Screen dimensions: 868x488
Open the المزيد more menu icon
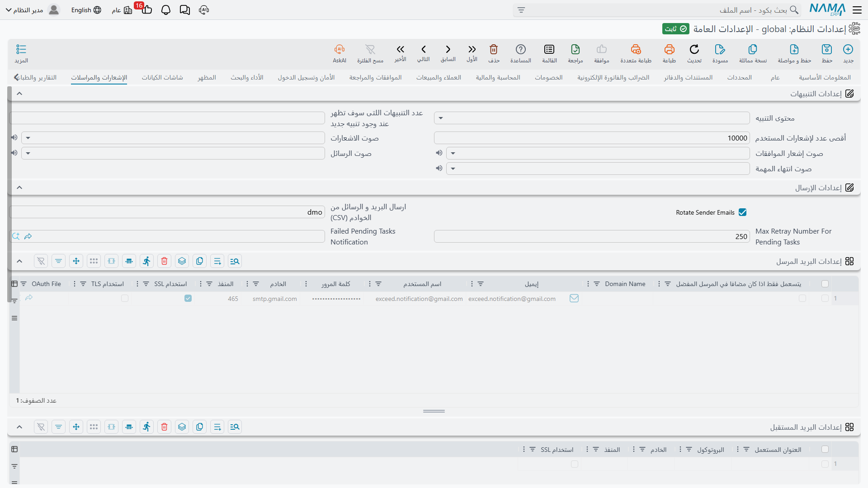tap(21, 49)
